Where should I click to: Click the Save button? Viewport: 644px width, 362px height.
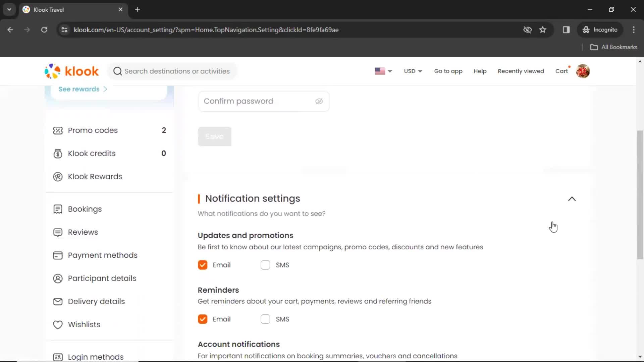coord(215,136)
